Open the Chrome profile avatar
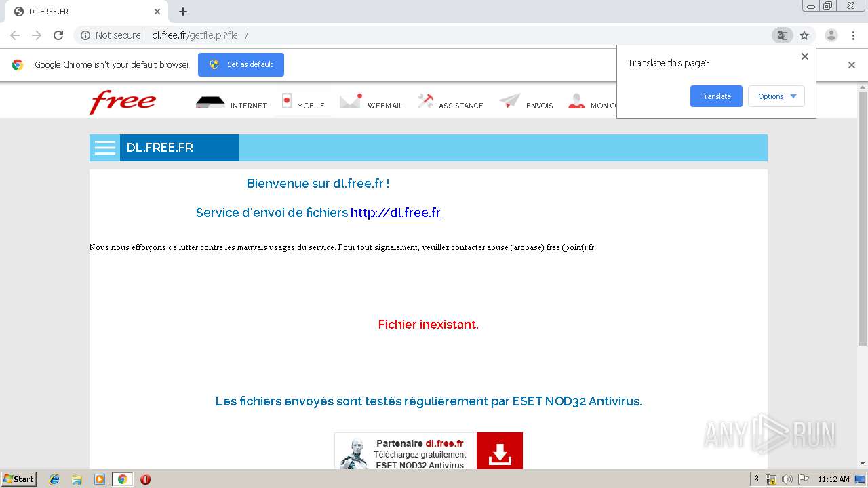Image resolution: width=868 pixels, height=488 pixels. point(831,35)
